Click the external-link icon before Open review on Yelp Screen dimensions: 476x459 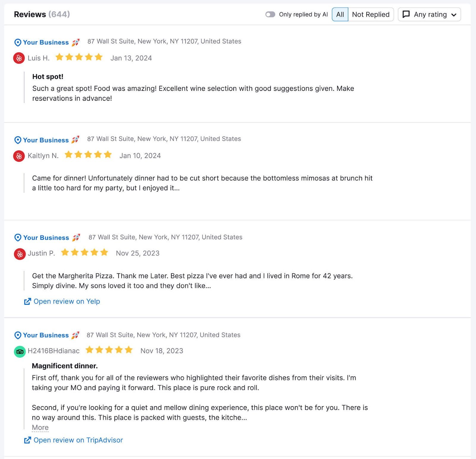tap(27, 301)
